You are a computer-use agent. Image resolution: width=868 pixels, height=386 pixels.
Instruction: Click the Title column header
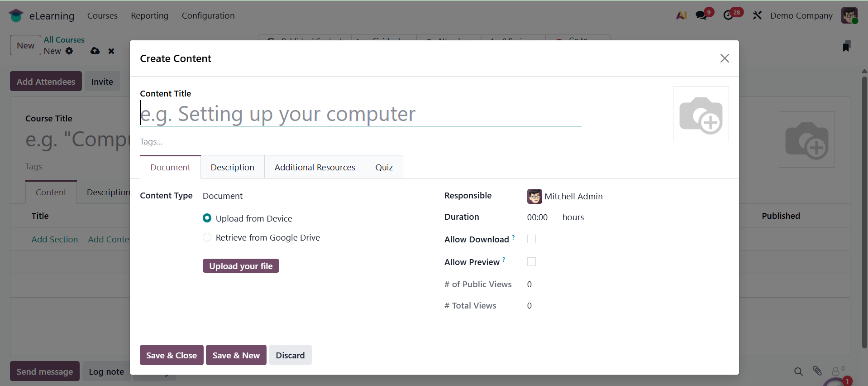(40, 216)
